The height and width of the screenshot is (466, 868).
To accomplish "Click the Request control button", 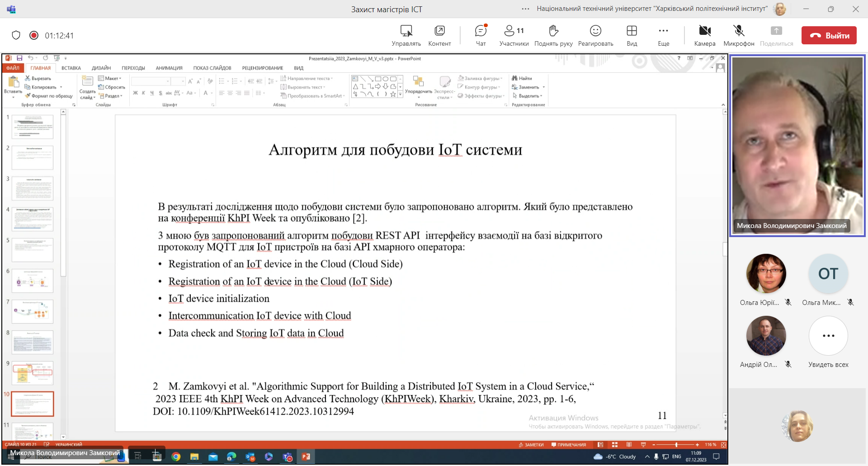I will 406,35.
